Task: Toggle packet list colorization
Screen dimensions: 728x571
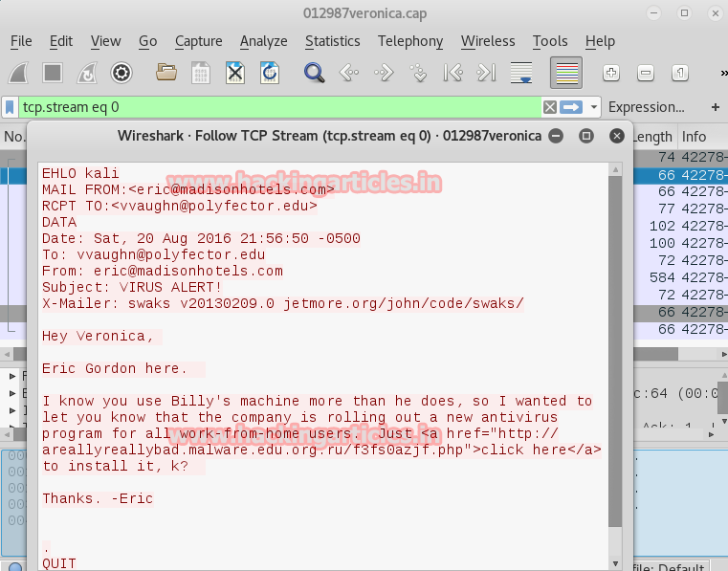Action: pyautogui.click(x=566, y=73)
